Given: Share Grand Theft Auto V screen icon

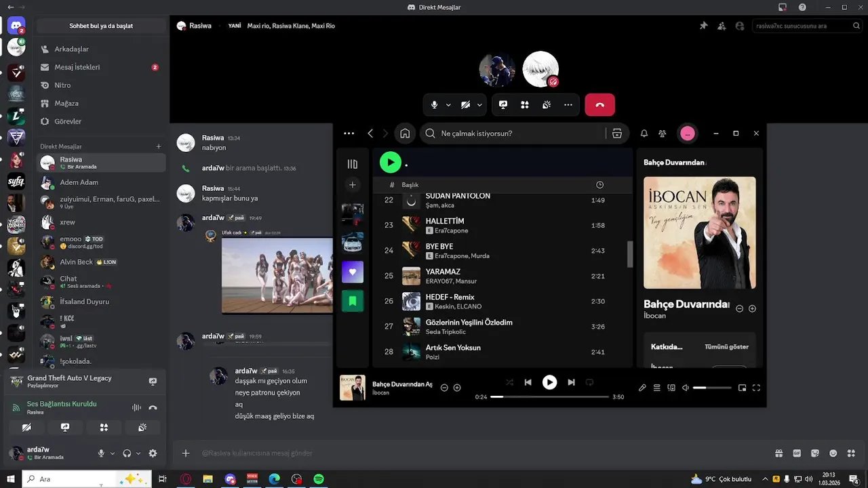Looking at the screenshot, I should coord(153,382).
